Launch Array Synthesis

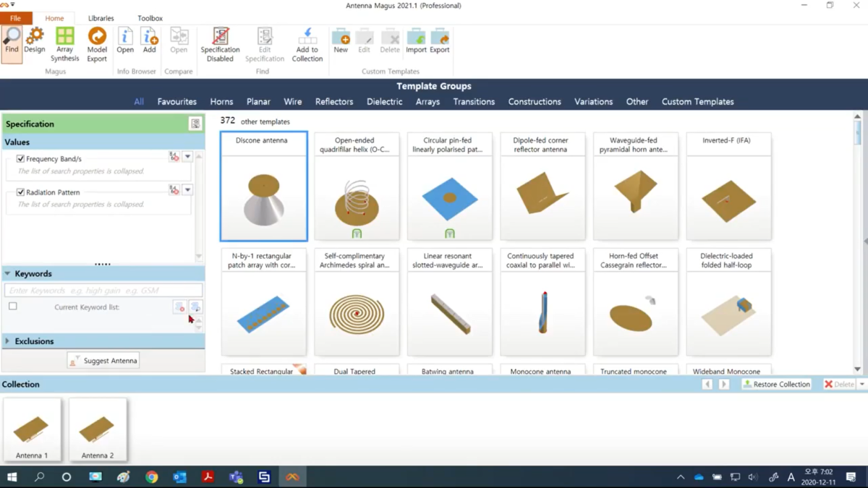pyautogui.click(x=65, y=44)
